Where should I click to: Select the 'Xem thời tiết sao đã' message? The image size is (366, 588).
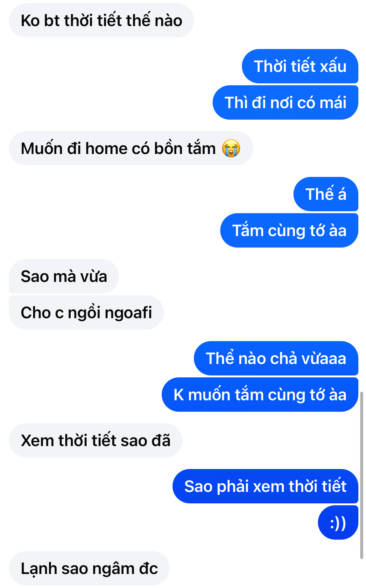pos(95,440)
